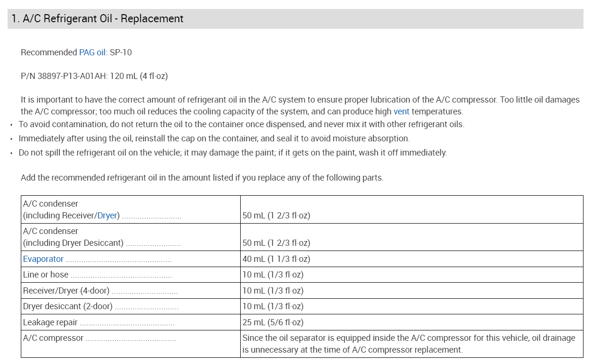Follow the Dryer link in the table
Screen dimensions: 592x364
tap(107, 216)
